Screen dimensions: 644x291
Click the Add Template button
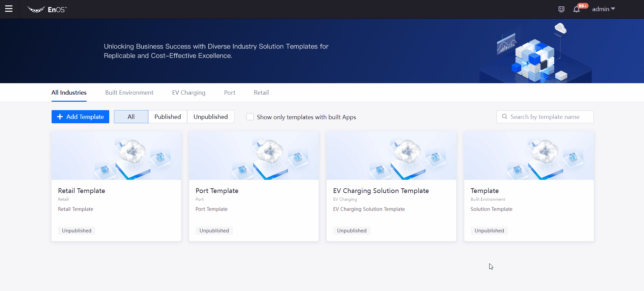click(x=80, y=117)
